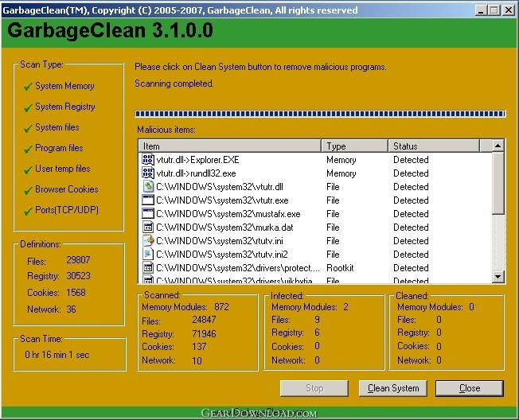
Task: Click the window icon for system32\mustafx.exe
Action: pyautogui.click(x=148, y=214)
